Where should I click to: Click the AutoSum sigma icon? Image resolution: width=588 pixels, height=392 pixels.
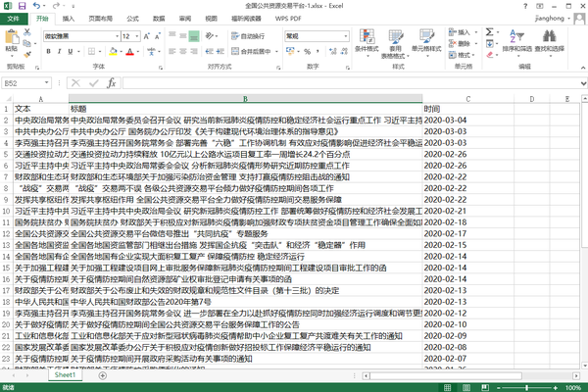click(490, 32)
